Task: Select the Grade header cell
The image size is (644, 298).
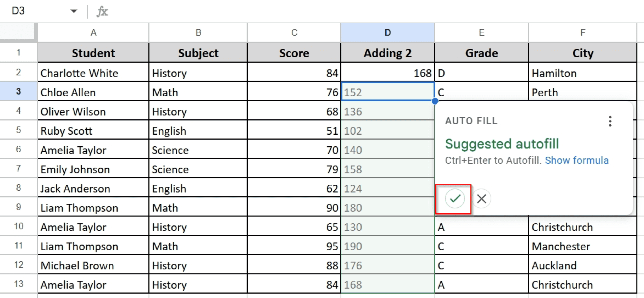Action: 481,53
